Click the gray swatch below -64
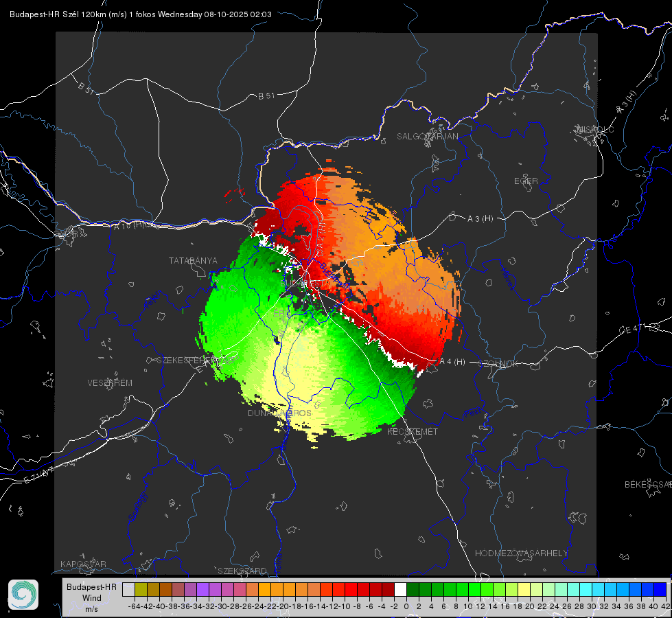This screenshot has width=672, height=618. (x=128, y=589)
